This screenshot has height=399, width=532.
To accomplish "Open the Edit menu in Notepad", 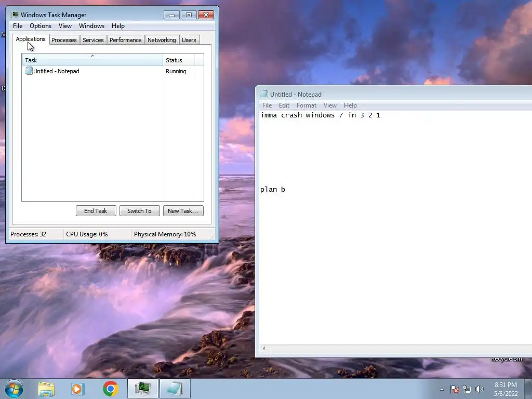I will 284,105.
